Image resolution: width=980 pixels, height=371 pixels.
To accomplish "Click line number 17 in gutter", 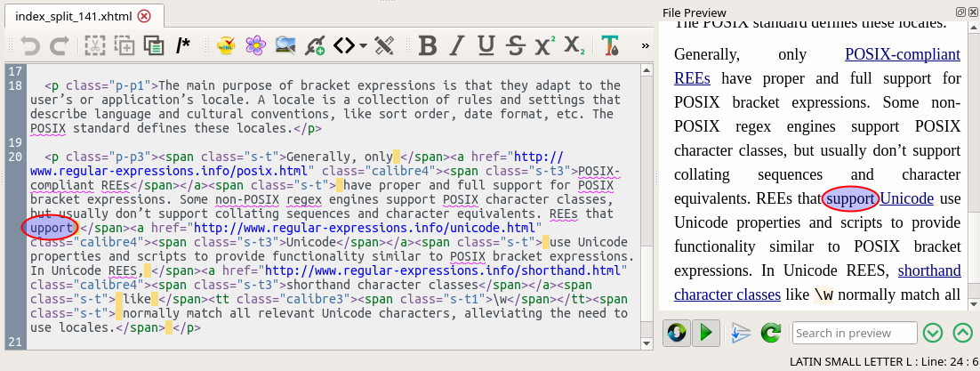I will [x=15, y=70].
